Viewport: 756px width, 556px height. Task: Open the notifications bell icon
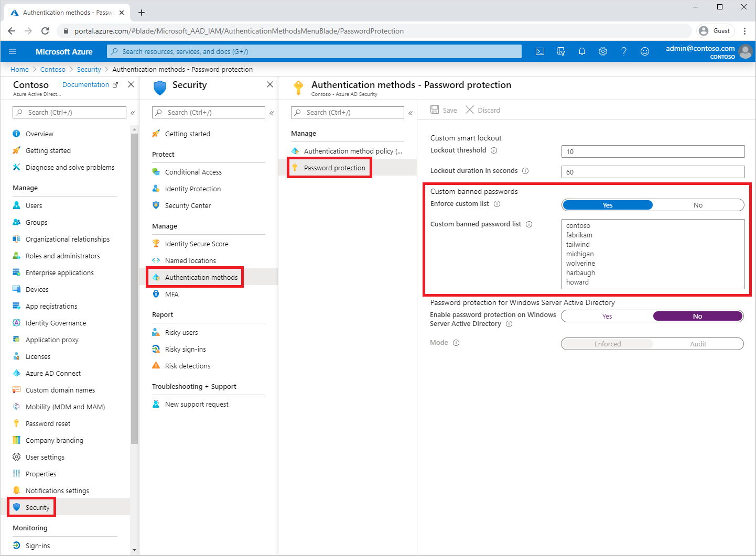(582, 51)
